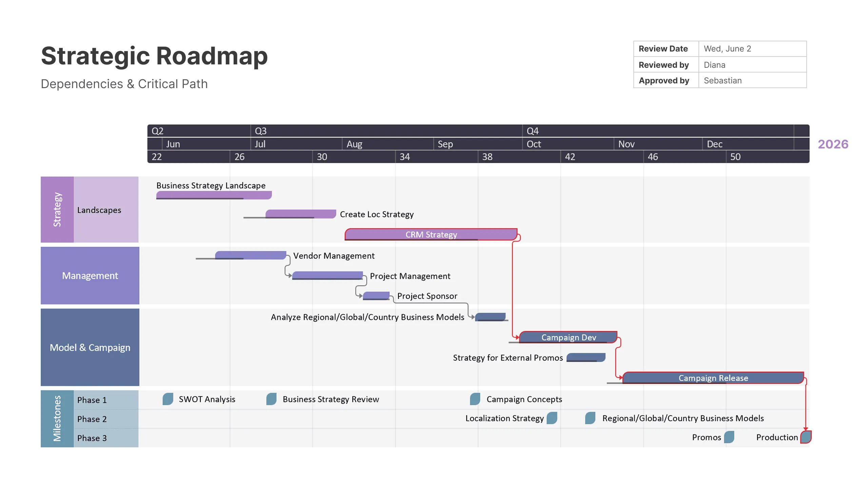868x488 pixels.
Task: Click the SWOT Analysis milestone marker
Action: point(168,399)
